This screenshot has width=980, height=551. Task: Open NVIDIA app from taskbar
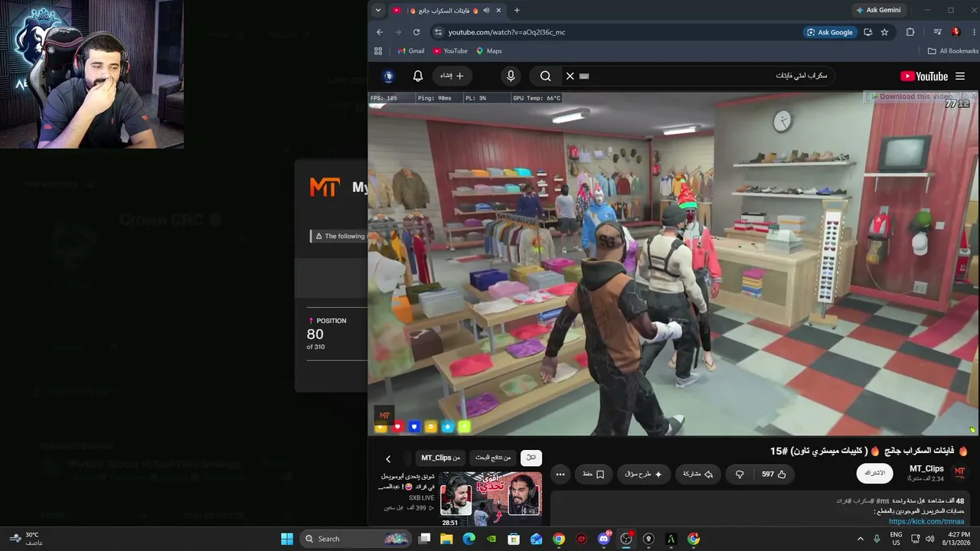pyautogui.click(x=492, y=539)
